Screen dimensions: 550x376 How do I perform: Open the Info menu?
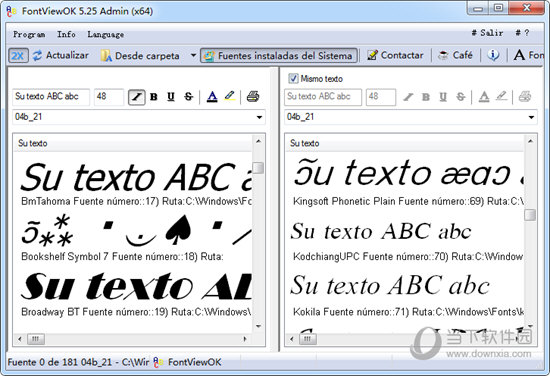click(x=66, y=34)
